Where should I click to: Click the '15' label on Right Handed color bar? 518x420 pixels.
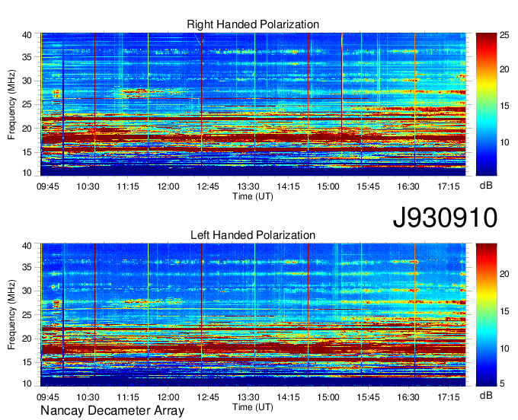504,106
